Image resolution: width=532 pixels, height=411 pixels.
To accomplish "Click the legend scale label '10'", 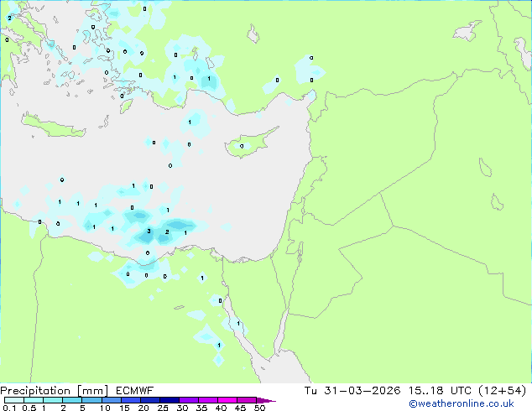I will click(x=105, y=408).
